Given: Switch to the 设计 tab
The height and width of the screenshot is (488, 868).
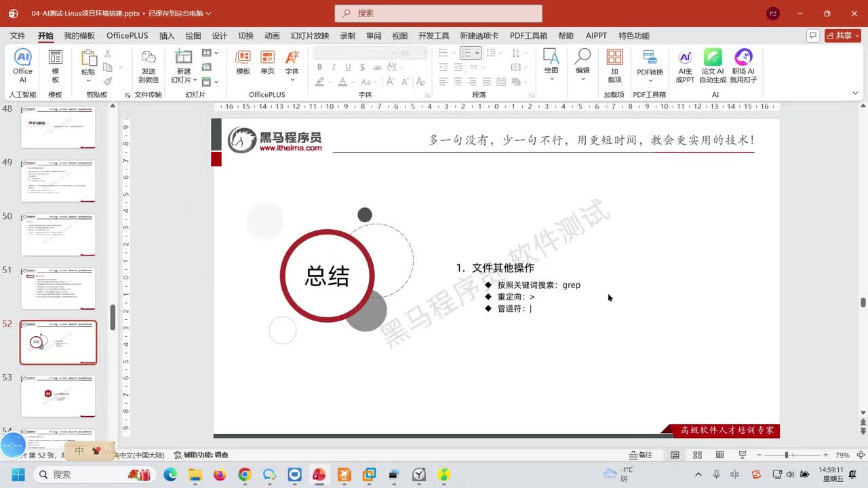Looking at the screenshot, I should (220, 36).
